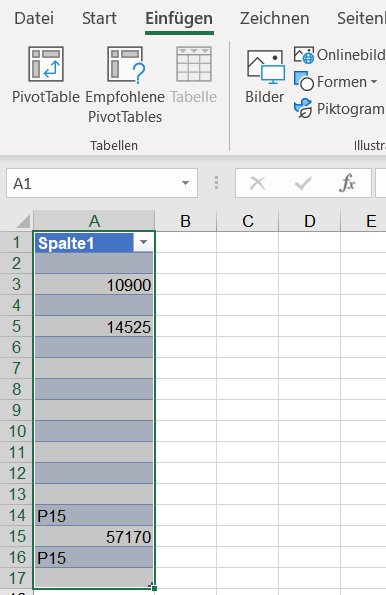386x595 pixels.
Task: Select row 5 header
Action: point(16,326)
